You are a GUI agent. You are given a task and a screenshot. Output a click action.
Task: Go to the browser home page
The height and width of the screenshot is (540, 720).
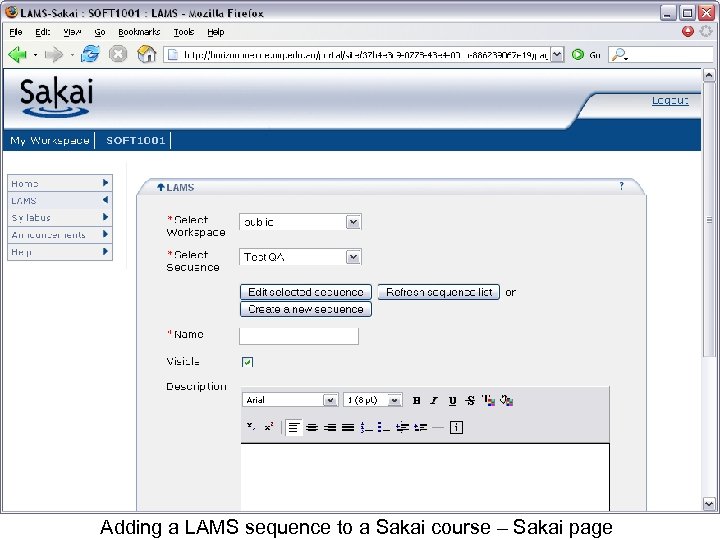(x=146, y=54)
